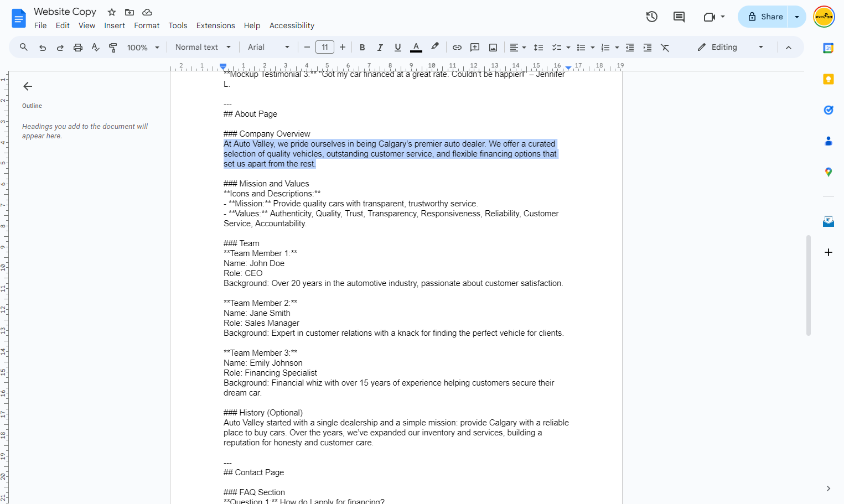Expand Share options dropdown arrow
This screenshot has width=844, height=504.
(x=797, y=17)
